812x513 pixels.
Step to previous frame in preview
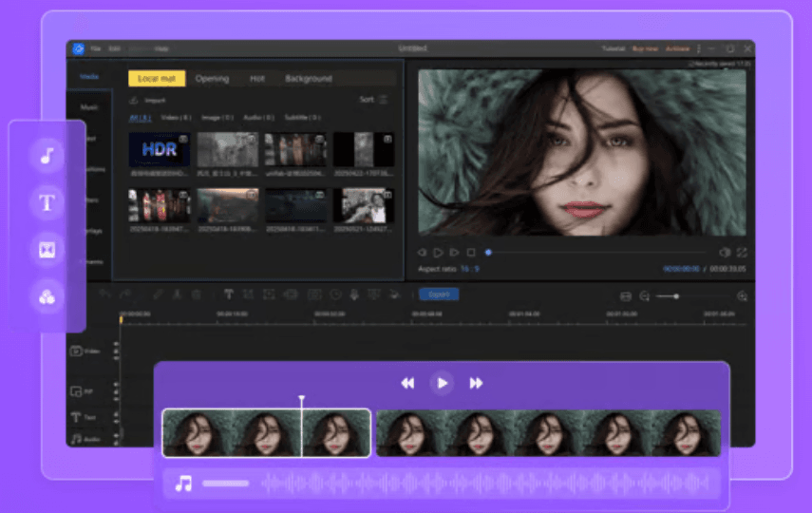click(422, 253)
